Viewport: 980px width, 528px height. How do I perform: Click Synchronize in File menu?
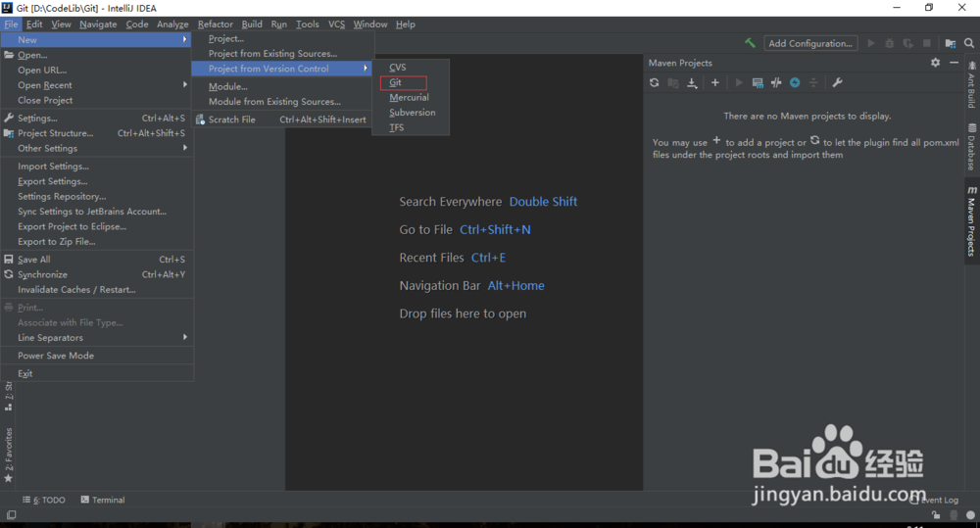[x=96, y=274]
